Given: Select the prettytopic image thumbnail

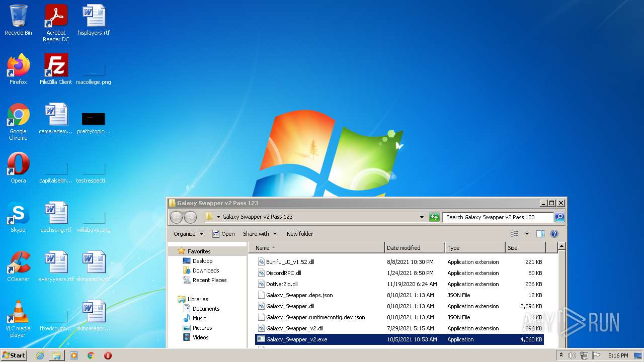Looking at the screenshot, I should coord(94,119).
